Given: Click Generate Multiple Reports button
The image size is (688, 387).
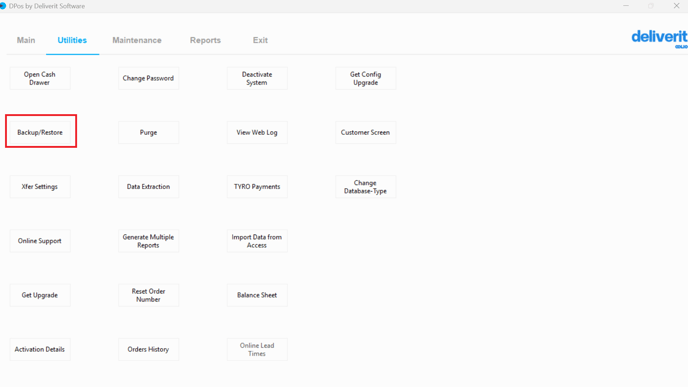Looking at the screenshot, I should coord(148,240).
